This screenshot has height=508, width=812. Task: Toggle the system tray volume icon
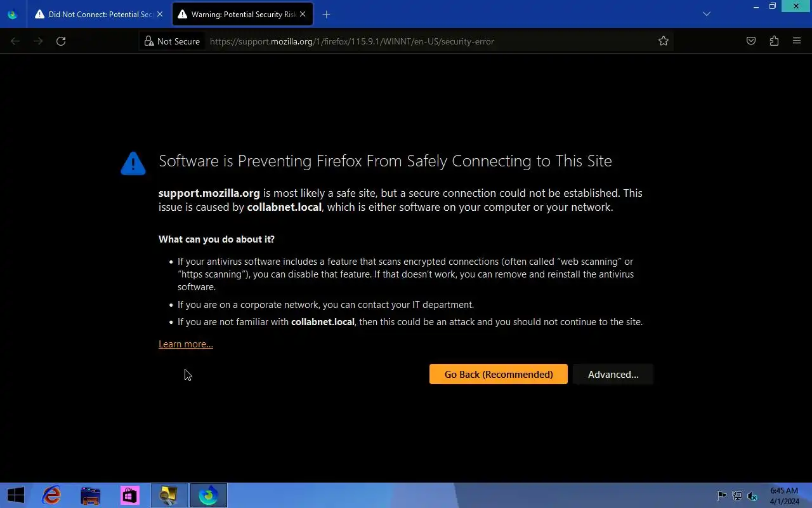pos(752,496)
